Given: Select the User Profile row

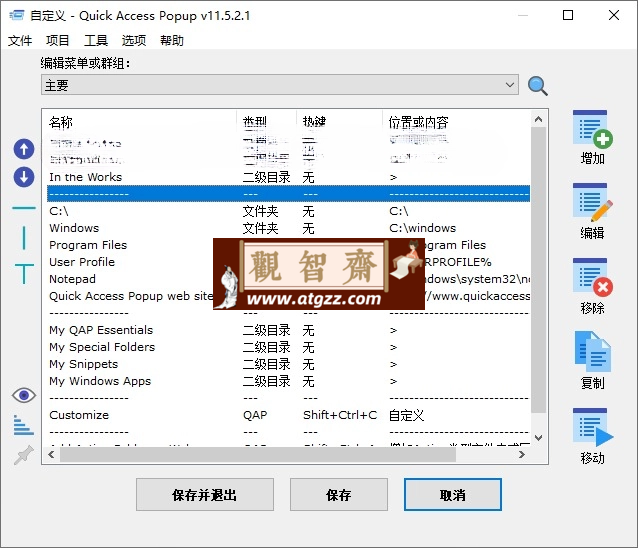Looking at the screenshot, I should [x=288, y=262].
